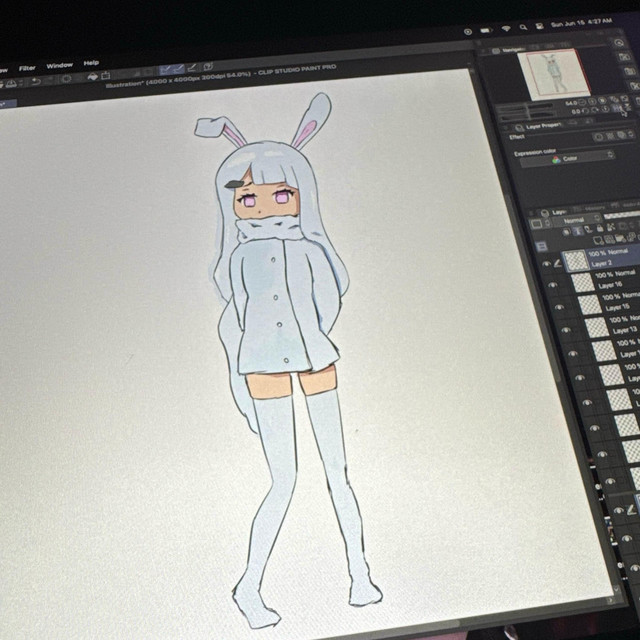Select the Layer 2 thumbnail
The height and width of the screenshot is (640, 640).
(576, 261)
